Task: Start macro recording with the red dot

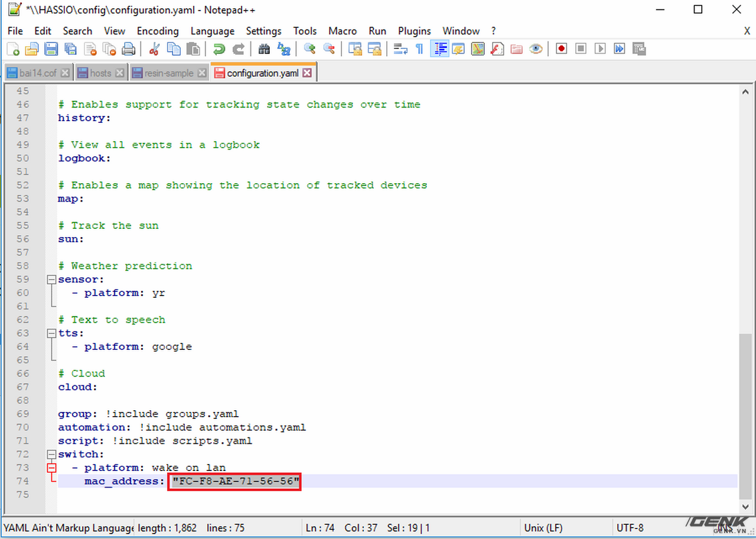Action: click(x=562, y=49)
